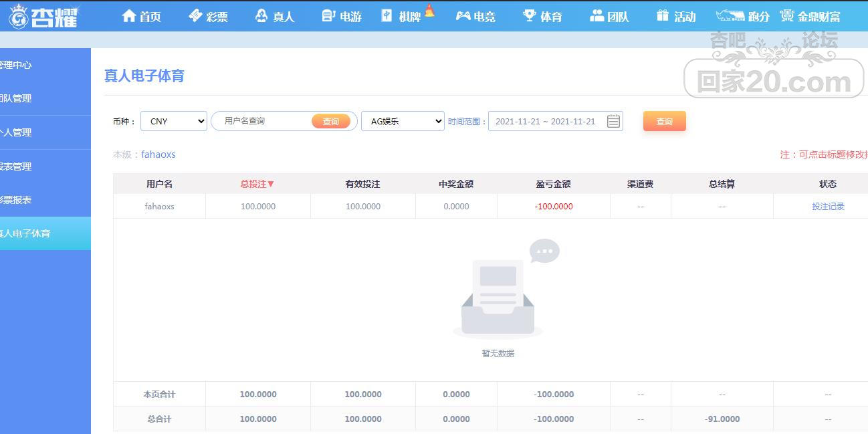Click the 真人电子体育 page heading
868x434 pixels.
pyautogui.click(x=144, y=76)
